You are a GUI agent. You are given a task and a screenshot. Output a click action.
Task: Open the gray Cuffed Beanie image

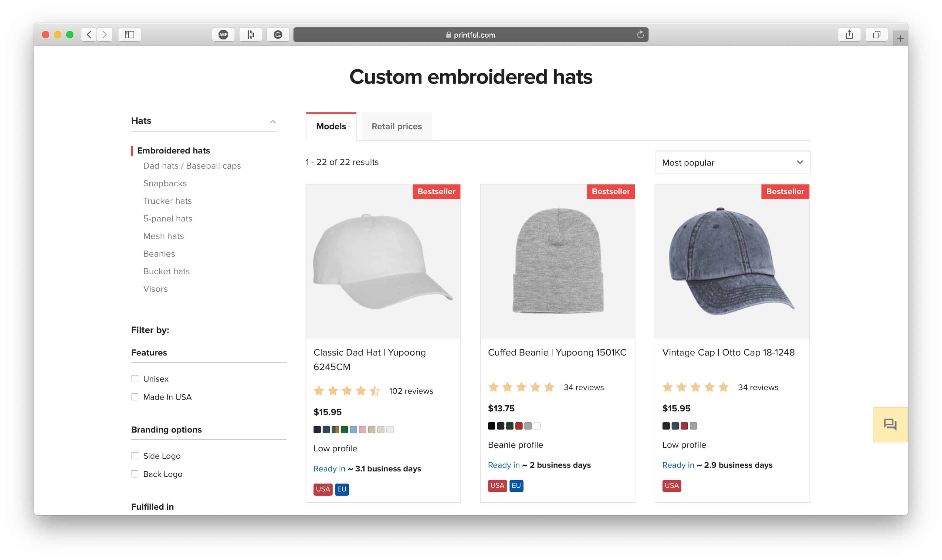557,261
